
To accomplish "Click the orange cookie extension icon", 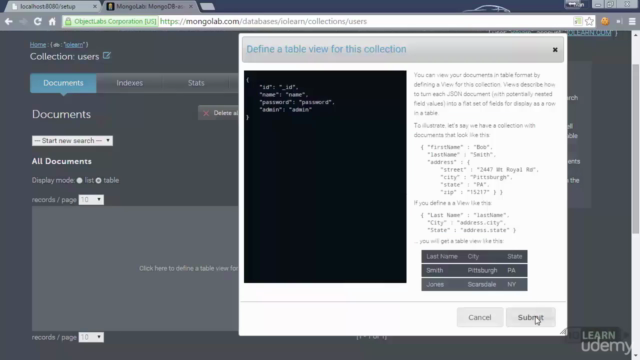I will pos(605,21).
